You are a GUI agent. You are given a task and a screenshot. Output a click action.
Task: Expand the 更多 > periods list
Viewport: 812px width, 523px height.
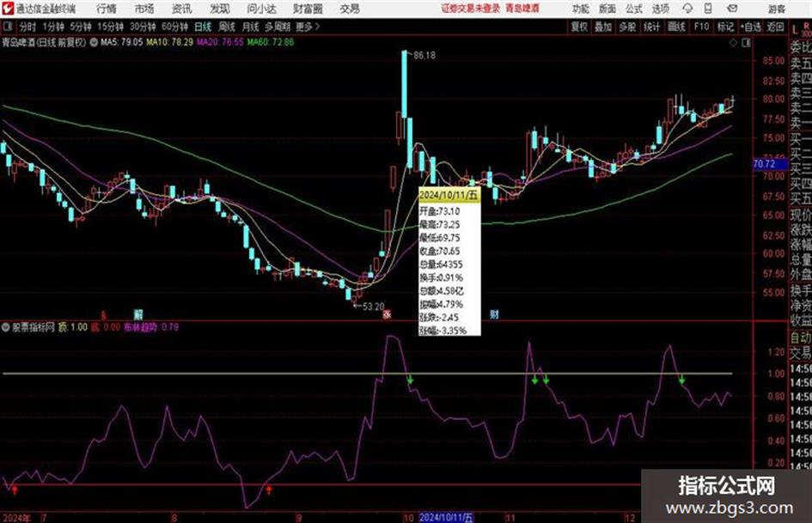tap(308, 27)
